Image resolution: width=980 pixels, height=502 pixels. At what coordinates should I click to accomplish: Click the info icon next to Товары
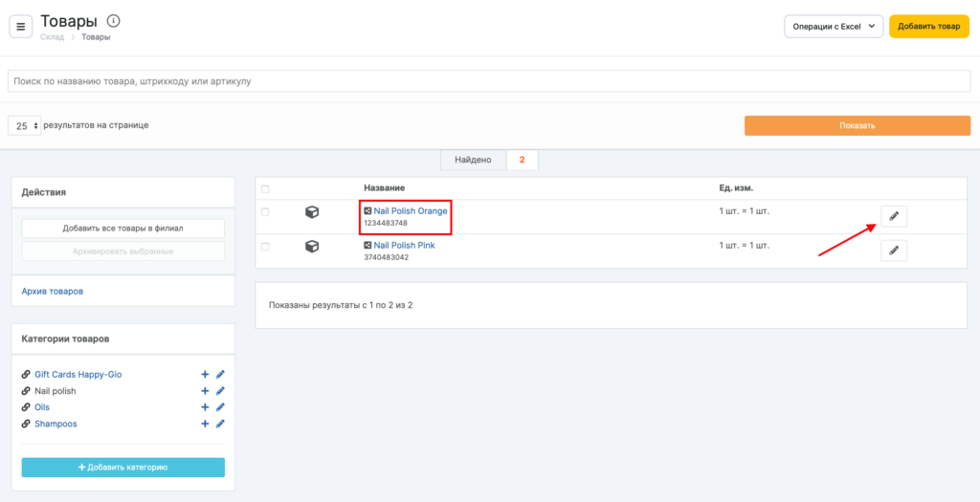(x=114, y=21)
